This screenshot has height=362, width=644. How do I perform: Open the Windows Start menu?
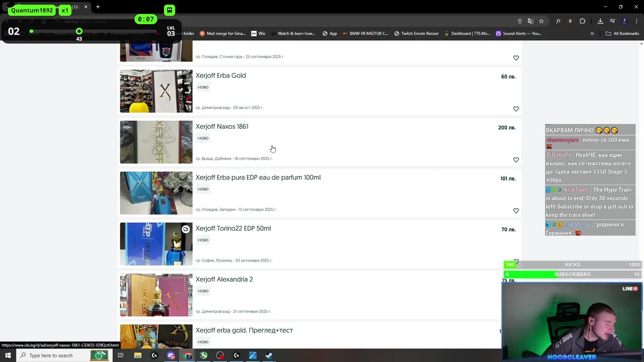(8, 355)
